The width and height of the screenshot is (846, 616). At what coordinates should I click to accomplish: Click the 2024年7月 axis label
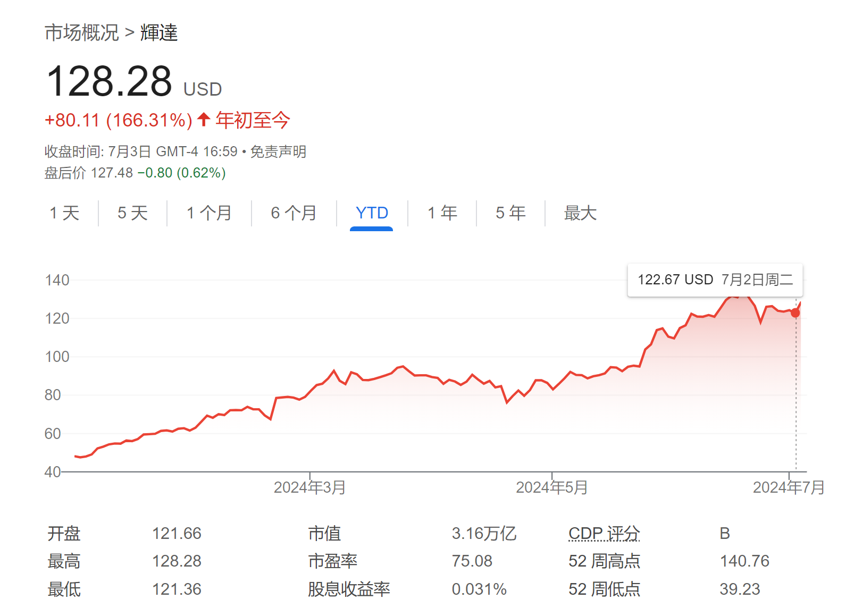pos(789,487)
